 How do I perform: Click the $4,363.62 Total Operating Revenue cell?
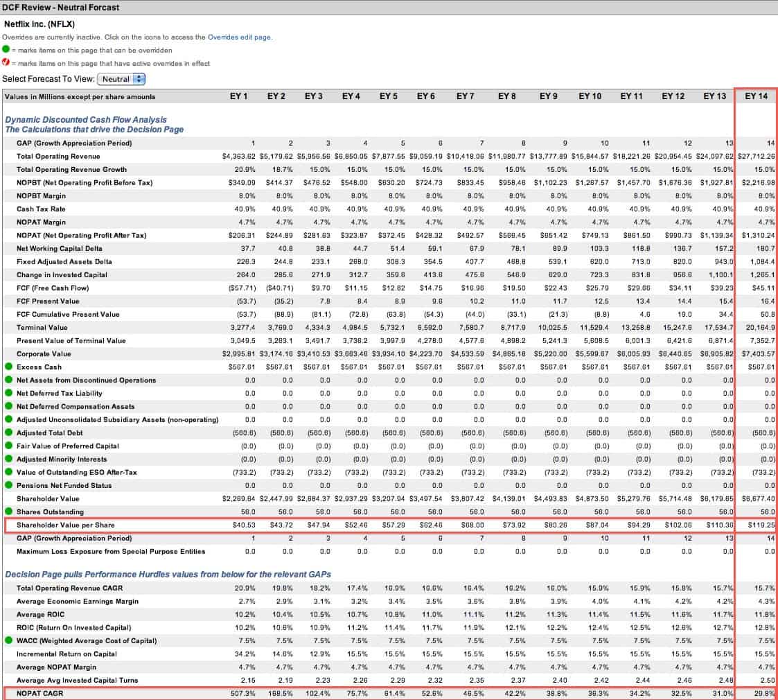[x=238, y=157]
